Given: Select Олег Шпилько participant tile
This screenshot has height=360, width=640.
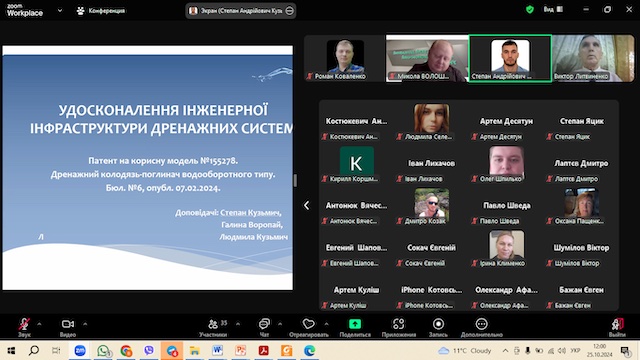Looking at the screenshot, I should tap(507, 163).
